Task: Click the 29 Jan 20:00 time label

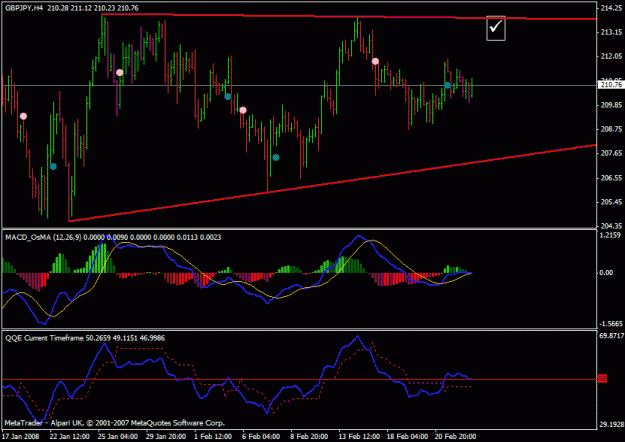Action: 166,436
